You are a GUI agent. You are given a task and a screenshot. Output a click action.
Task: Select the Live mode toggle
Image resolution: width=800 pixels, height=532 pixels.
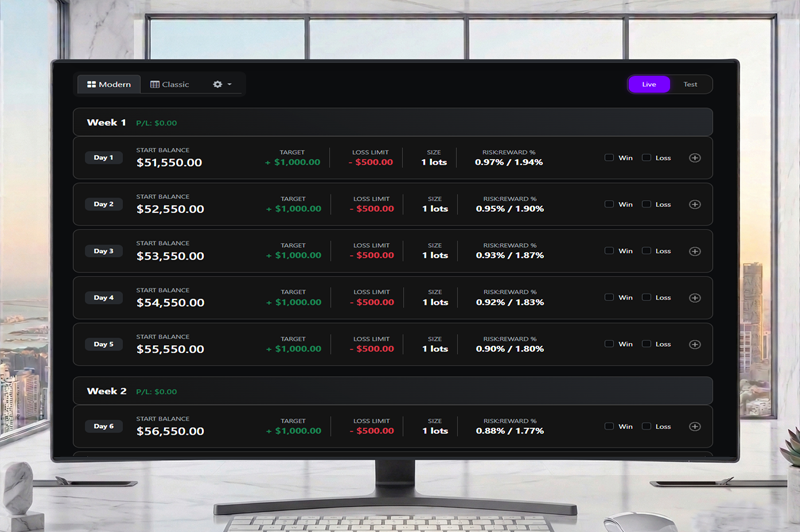(649, 84)
